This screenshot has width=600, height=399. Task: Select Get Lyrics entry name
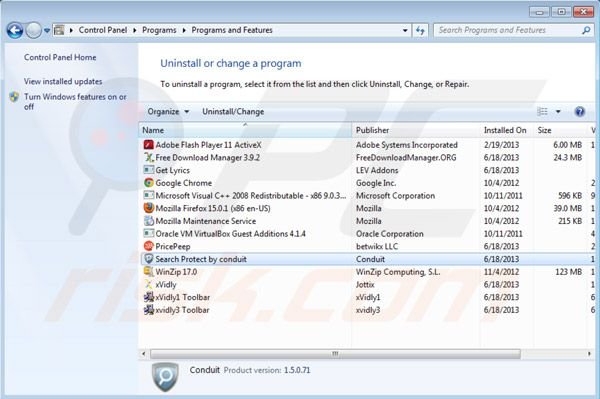[172, 170]
